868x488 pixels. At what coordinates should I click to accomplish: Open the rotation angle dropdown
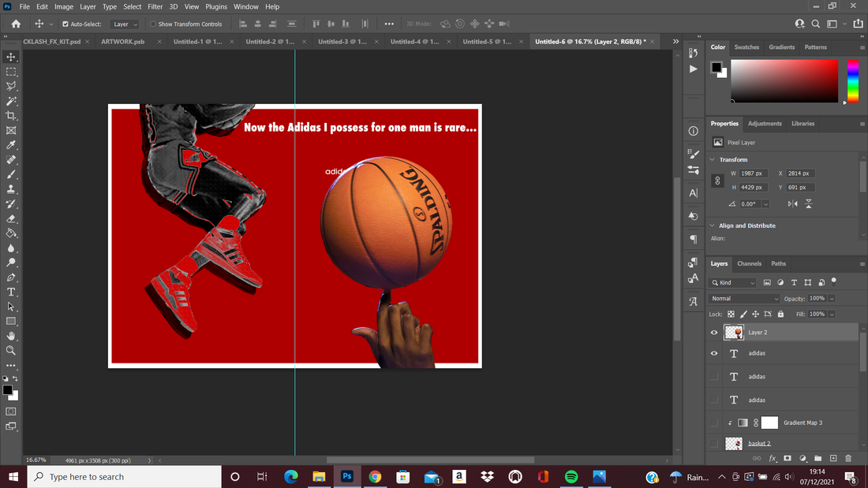765,204
